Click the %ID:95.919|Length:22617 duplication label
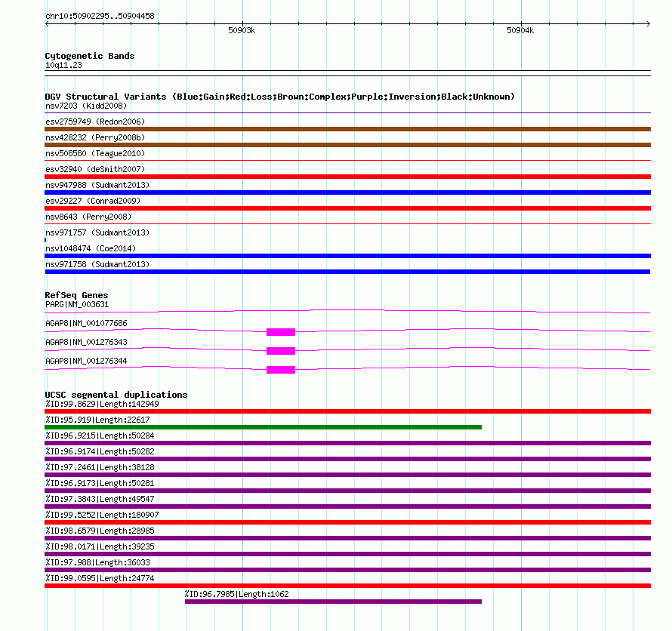Image resolution: width=672 pixels, height=631 pixels. pyautogui.click(x=97, y=420)
